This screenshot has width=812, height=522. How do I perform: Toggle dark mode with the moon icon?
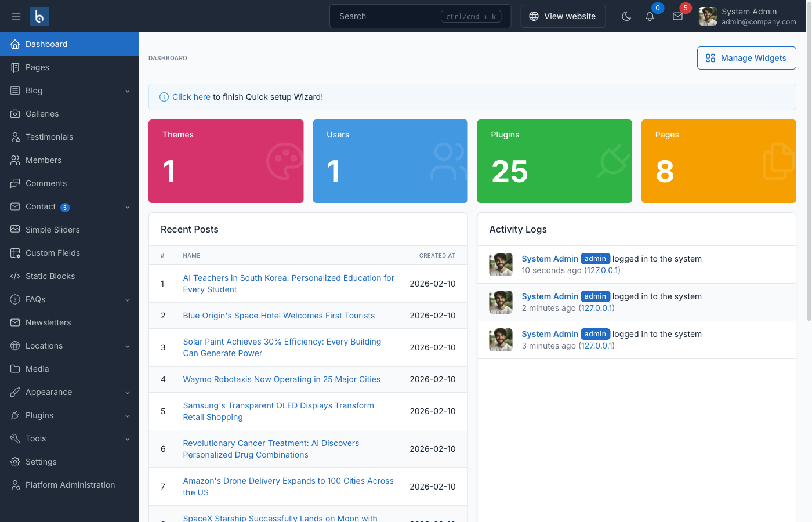[626, 16]
